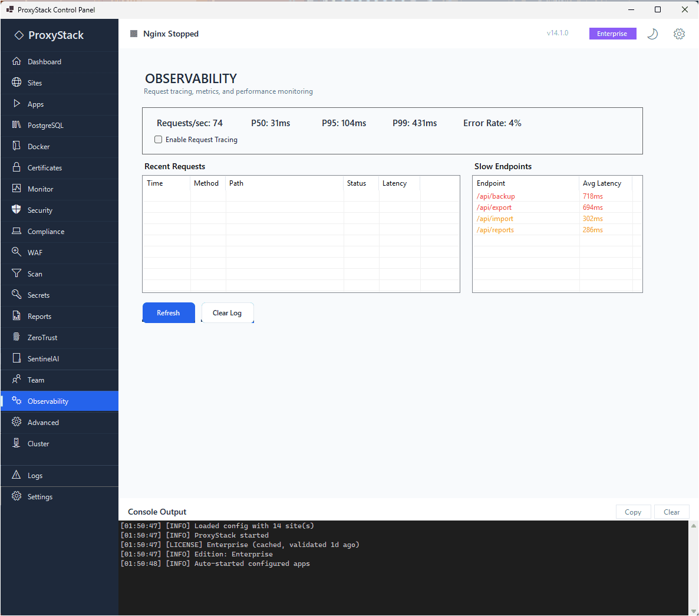699x616 pixels.
Task: Click the Secrets key icon
Action: click(18, 295)
